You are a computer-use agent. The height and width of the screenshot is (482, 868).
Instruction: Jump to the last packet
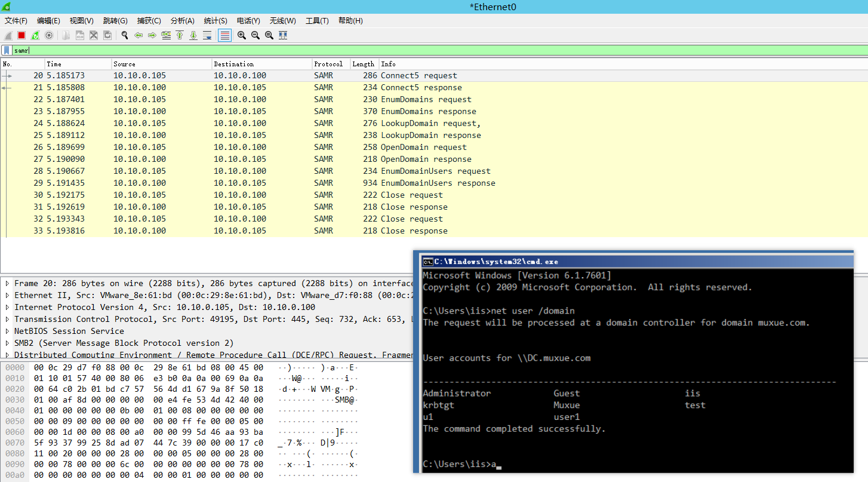pos(193,35)
